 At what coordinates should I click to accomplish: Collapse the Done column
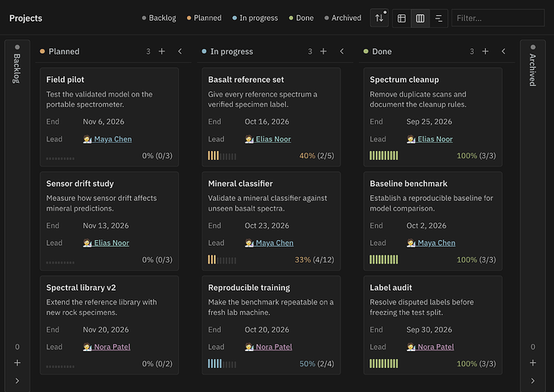click(503, 51)
